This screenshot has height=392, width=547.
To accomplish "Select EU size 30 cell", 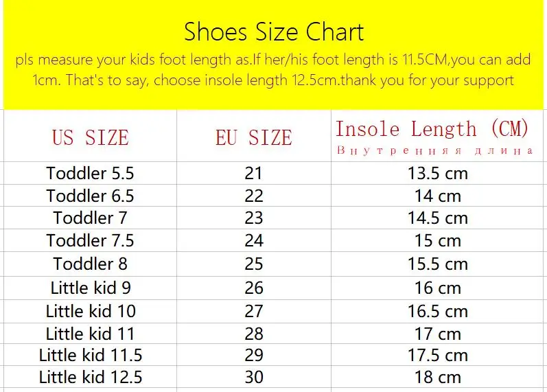I will [x=254, y=377].
